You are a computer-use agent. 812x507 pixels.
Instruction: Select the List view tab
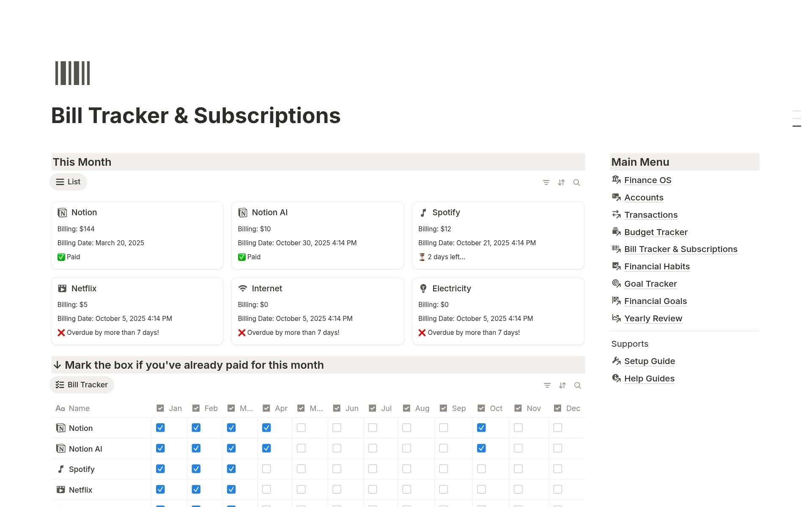coord(69,182)
